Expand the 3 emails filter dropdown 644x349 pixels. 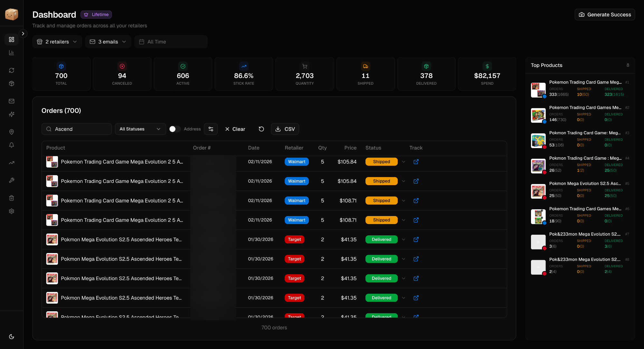pyautogui.click(x=108, y=42)
